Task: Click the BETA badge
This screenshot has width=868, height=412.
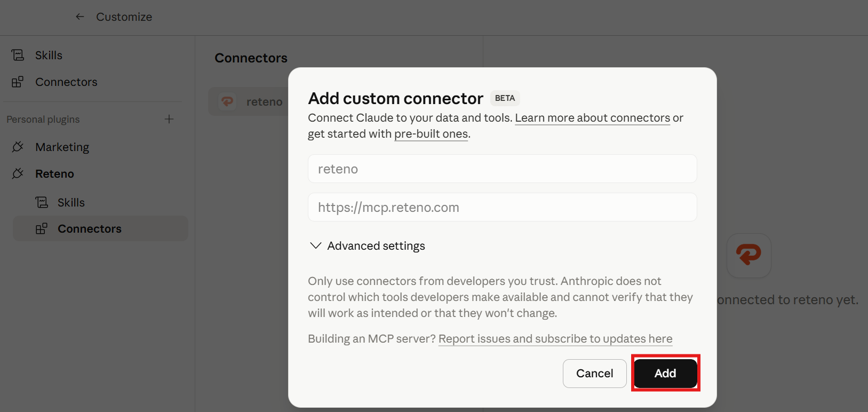Action: point(505,98)
